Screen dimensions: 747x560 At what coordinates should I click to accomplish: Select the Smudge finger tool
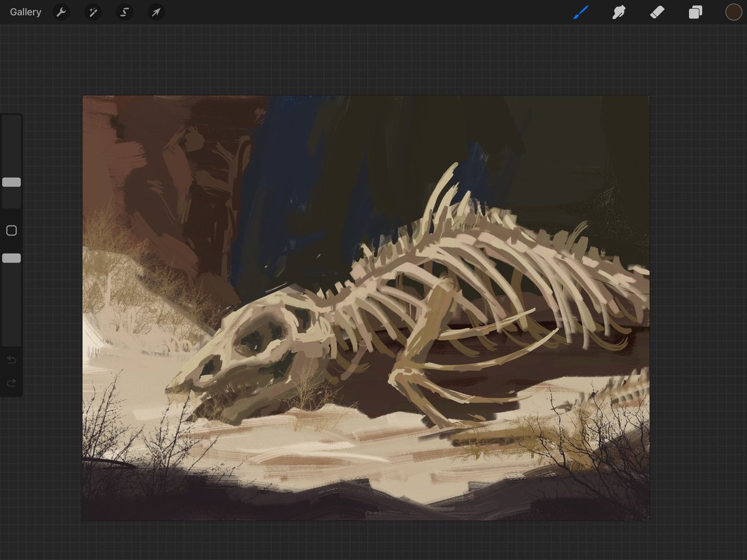[619, 12]
